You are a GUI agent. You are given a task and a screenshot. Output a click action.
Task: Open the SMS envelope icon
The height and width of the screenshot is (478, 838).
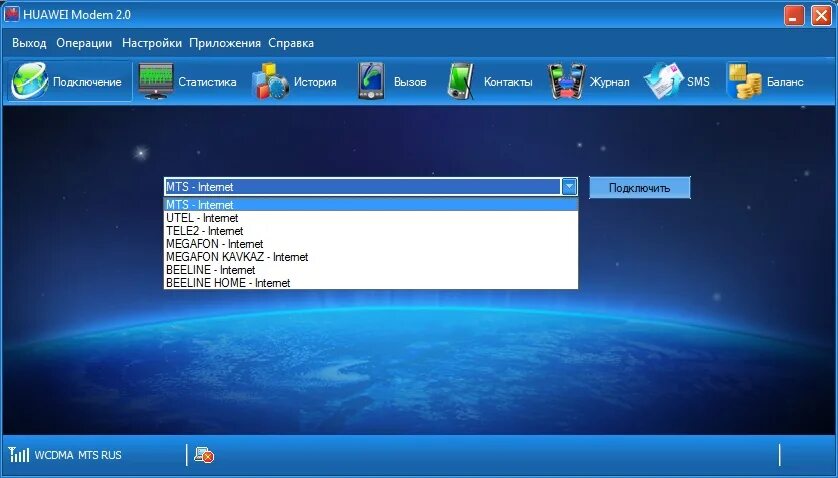pyautogui.click(x=663, y=81)
